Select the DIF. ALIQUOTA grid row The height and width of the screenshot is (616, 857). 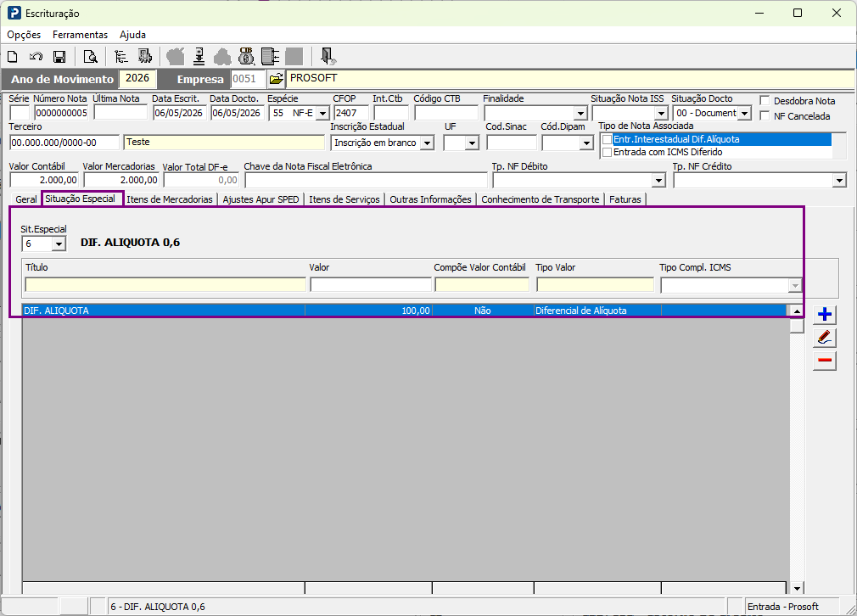pyautogui.click(x=405, y=311)
